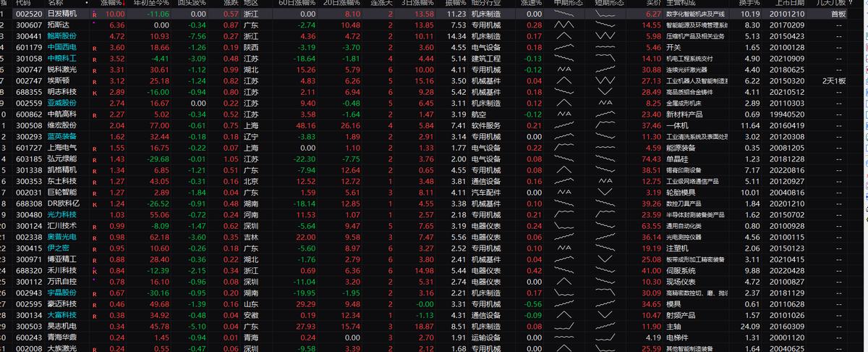Click the R marker next to 埃斯顿
Image resolution: width=868 pixels, height=352 pixels.
(94, 81)
